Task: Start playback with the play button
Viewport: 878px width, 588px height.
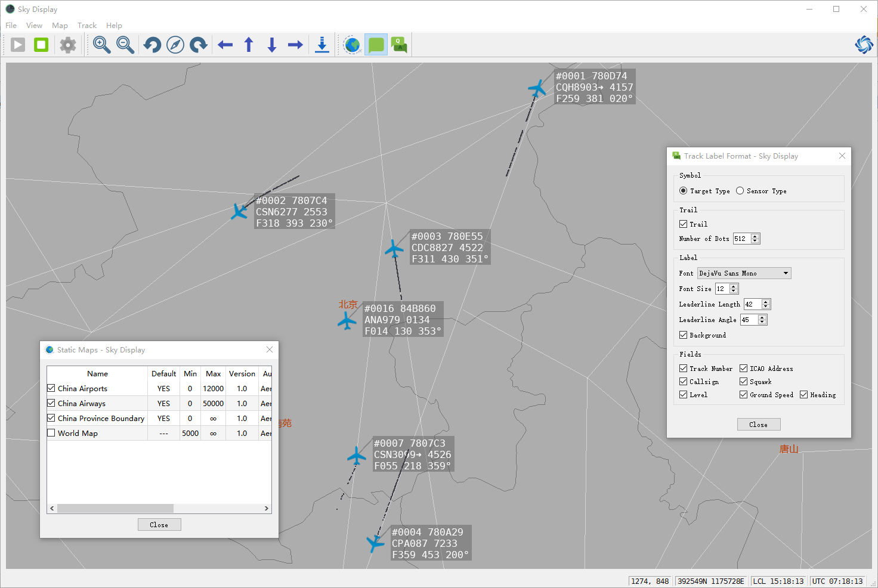Action: click(x=18, y=45)
